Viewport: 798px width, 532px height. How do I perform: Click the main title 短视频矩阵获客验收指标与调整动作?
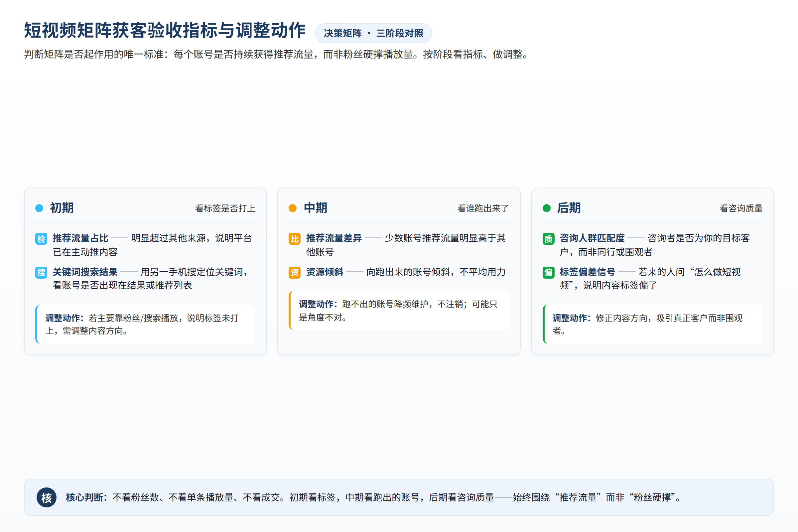165,31
